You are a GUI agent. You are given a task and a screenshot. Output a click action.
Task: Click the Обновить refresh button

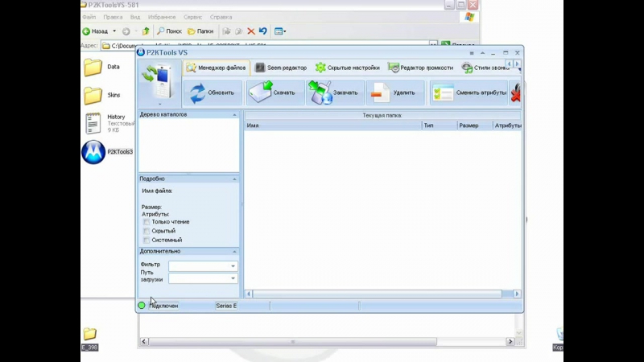[x=213, y=93]
